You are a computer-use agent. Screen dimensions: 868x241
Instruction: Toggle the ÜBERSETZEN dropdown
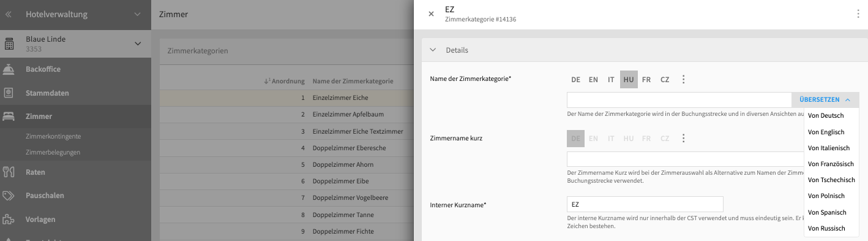[825, 100]
